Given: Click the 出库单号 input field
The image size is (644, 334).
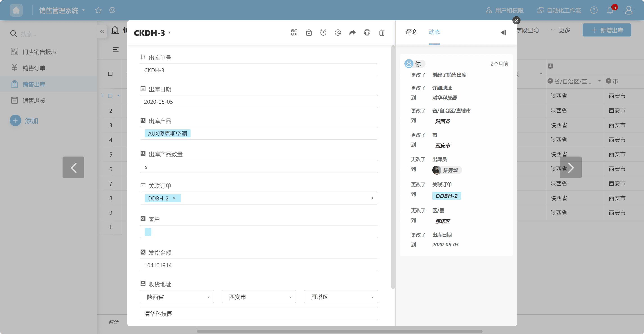Looking at the screenshot, I should click(259, 70).
